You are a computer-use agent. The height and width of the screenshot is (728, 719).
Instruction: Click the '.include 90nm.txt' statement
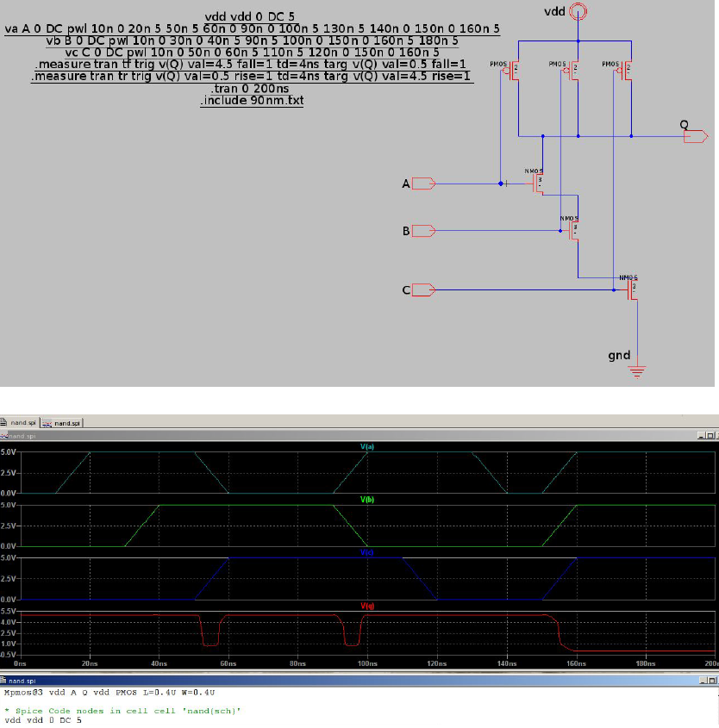(250, 100)
